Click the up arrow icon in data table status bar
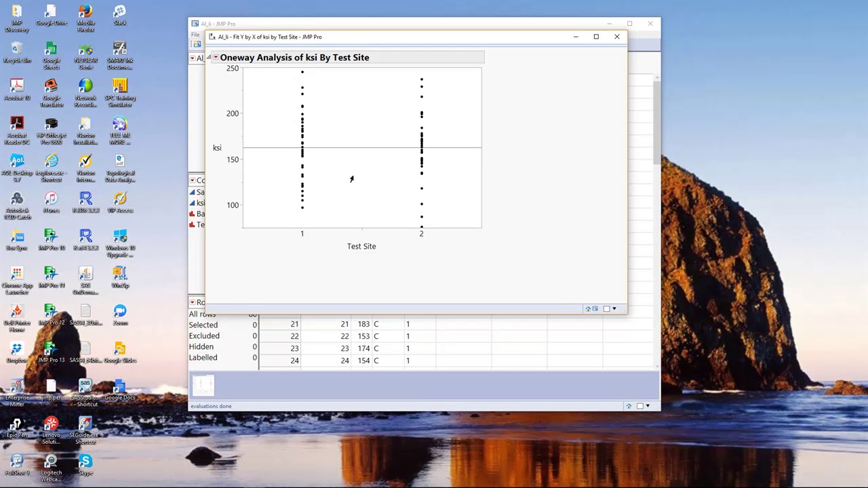 coord(629,406)
